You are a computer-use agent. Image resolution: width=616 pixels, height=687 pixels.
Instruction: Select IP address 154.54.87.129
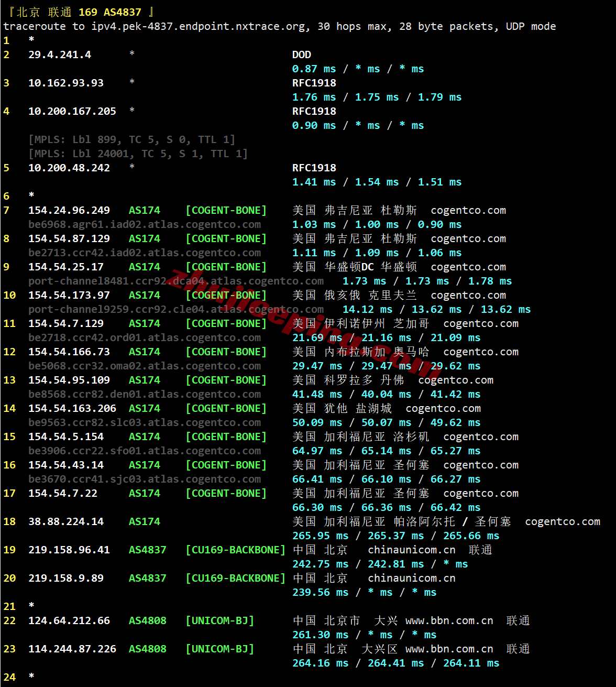click(x=69, y=238)
